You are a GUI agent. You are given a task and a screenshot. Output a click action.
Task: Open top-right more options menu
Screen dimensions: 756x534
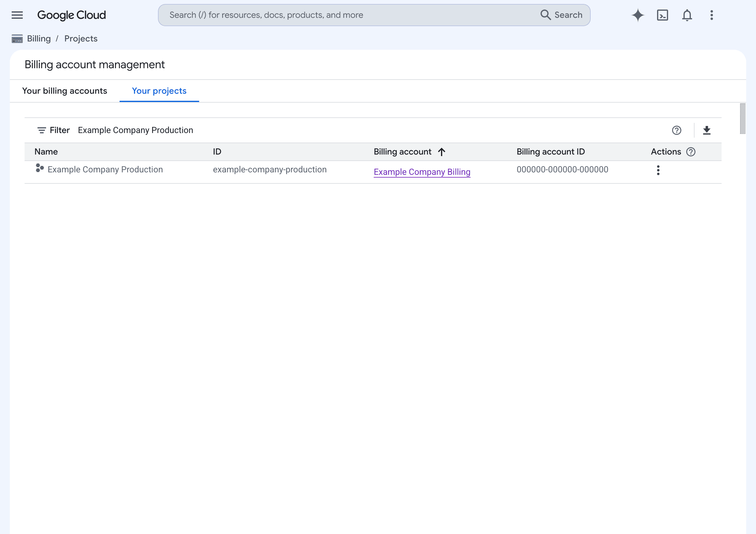[712, 15]
